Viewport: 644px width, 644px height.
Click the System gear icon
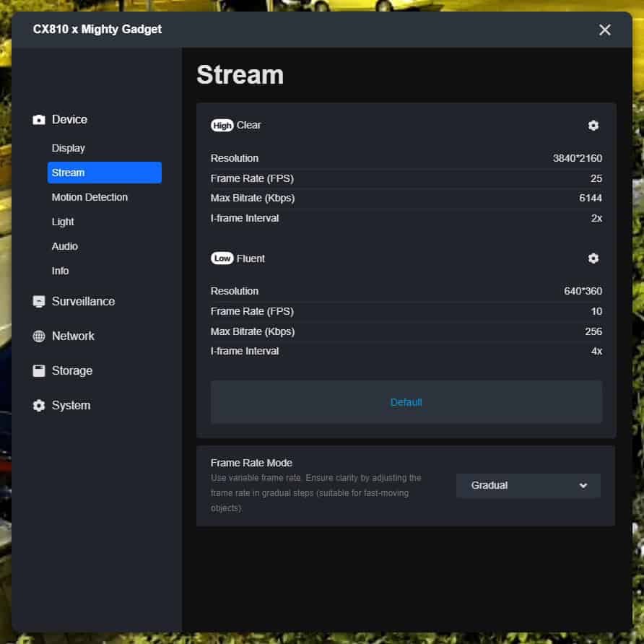pos(39,406)
